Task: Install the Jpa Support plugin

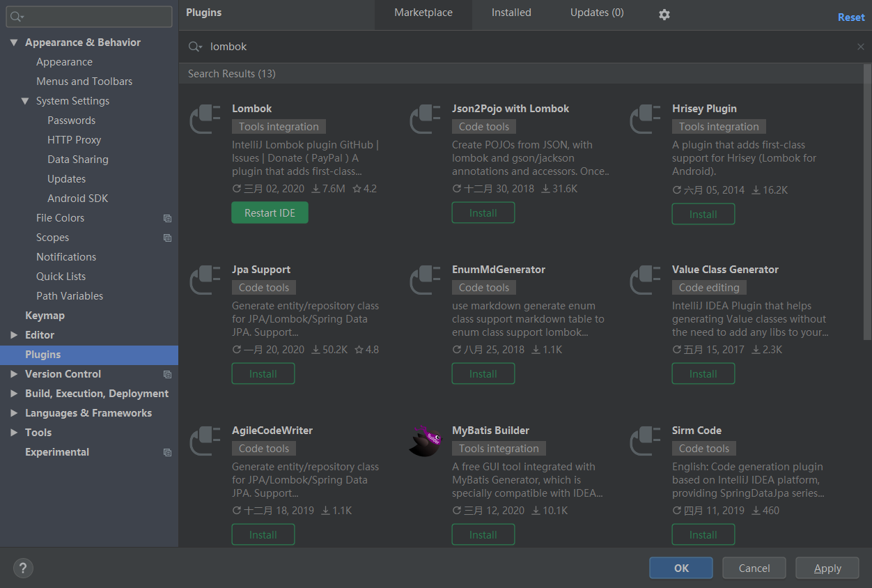Action: point(263,373)
